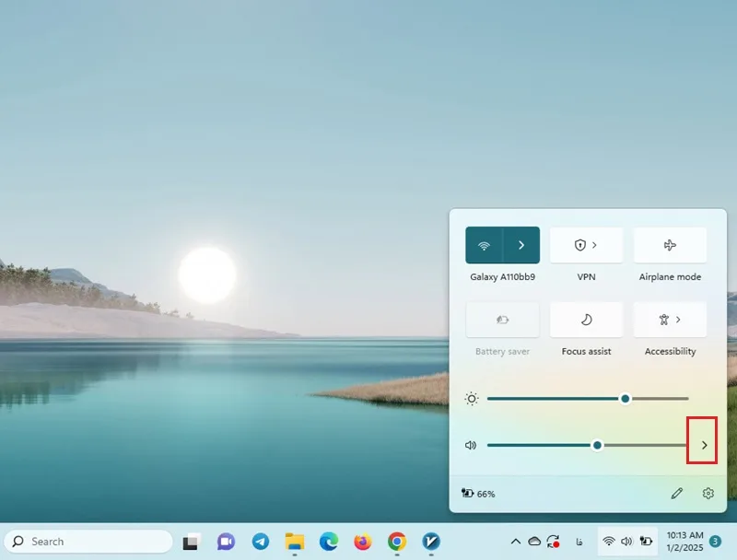Open battery settings from 66% indicator
The image size is (737, 560).
[x=478, y=494]
